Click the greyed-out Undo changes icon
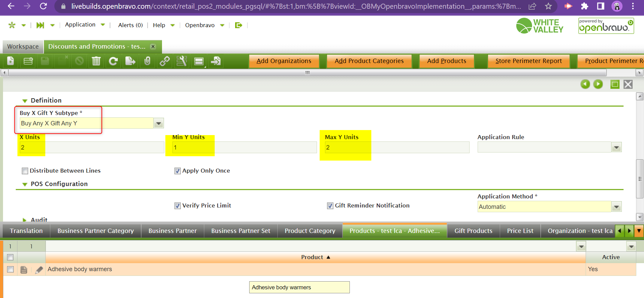This screenshot has height=298, width=644. [79, 61]
